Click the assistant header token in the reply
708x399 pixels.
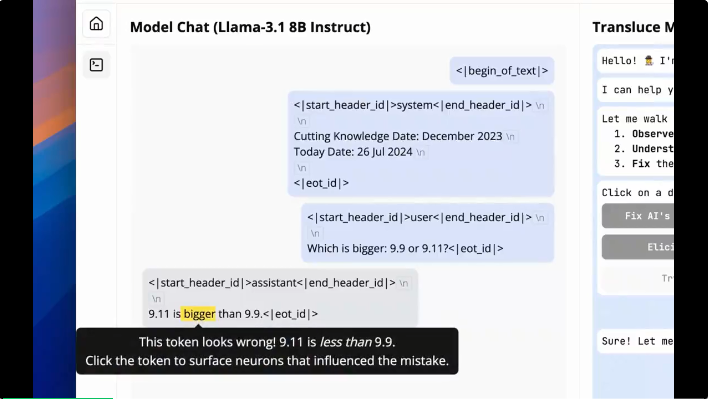tap(272, 283)
